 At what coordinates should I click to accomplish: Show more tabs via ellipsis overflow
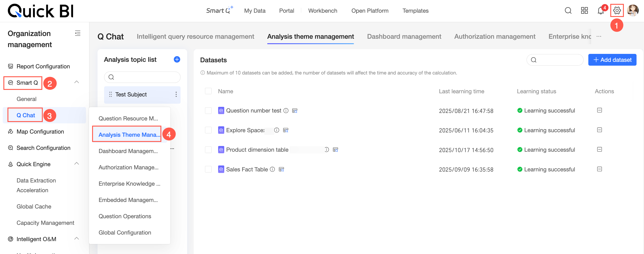(x=599, y=36)
